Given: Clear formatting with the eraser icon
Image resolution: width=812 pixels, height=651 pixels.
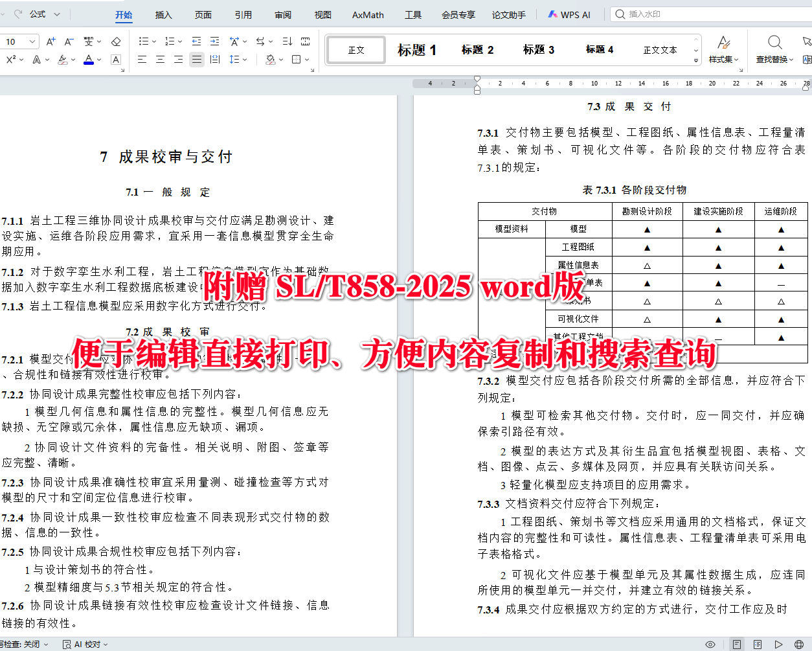Looking at the screenshot, I should pyautogui.click(x=116, y=41).
